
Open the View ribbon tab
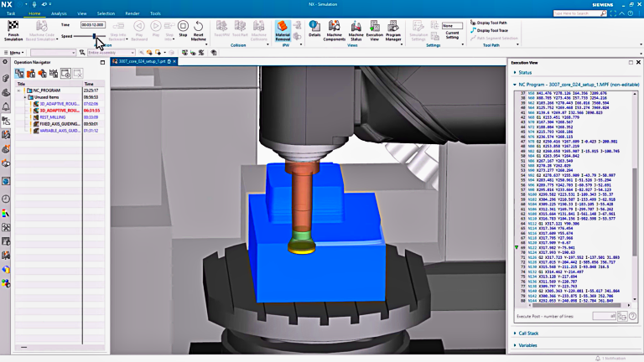point(81,13)
